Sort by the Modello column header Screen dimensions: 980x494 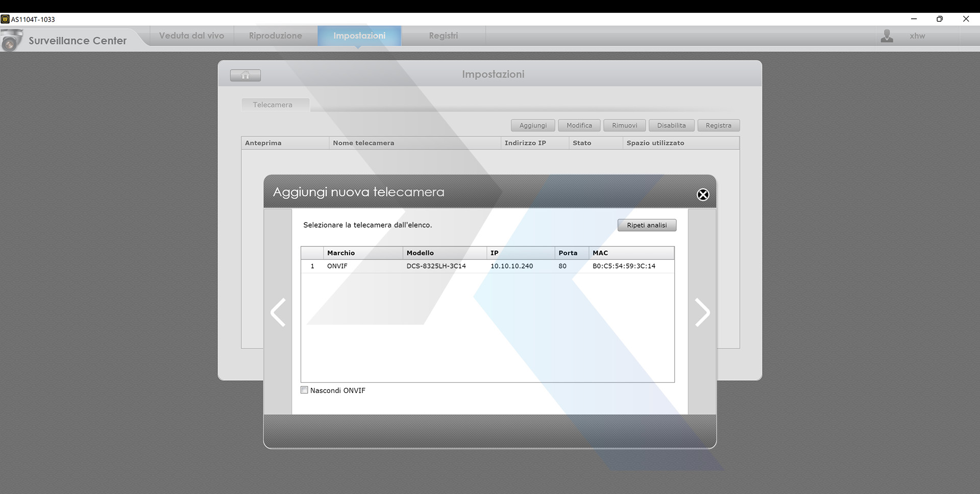pos(444,253)
